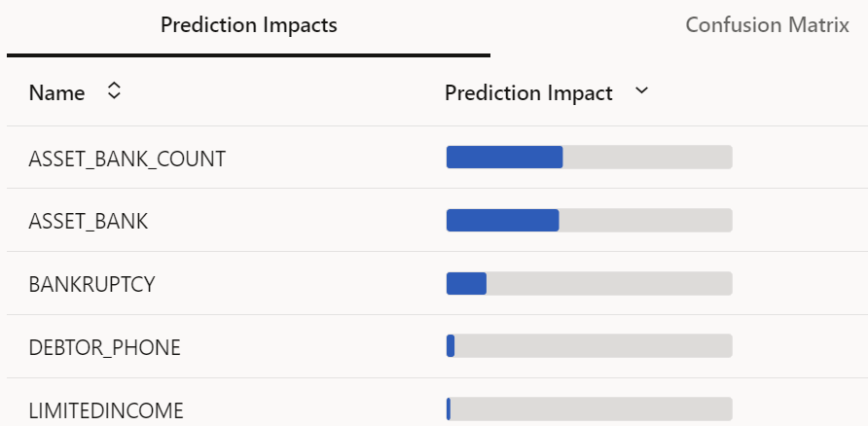Open the Prediction Impact chevron dropdown

point(640,91)
